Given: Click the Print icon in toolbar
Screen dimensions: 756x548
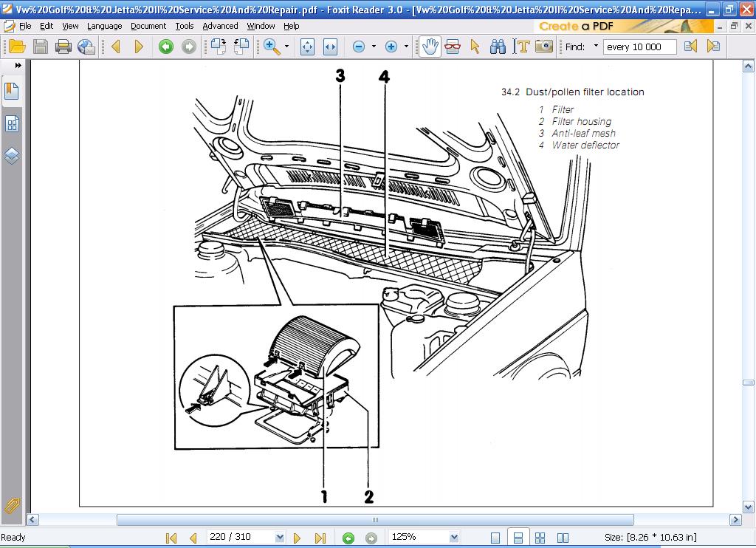Looking at the screenshot, I should [x=63, y=47].
